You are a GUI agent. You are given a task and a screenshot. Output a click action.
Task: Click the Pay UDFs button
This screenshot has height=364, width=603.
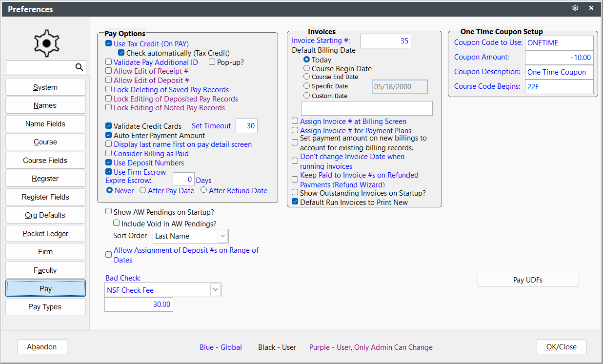point(528,280)
